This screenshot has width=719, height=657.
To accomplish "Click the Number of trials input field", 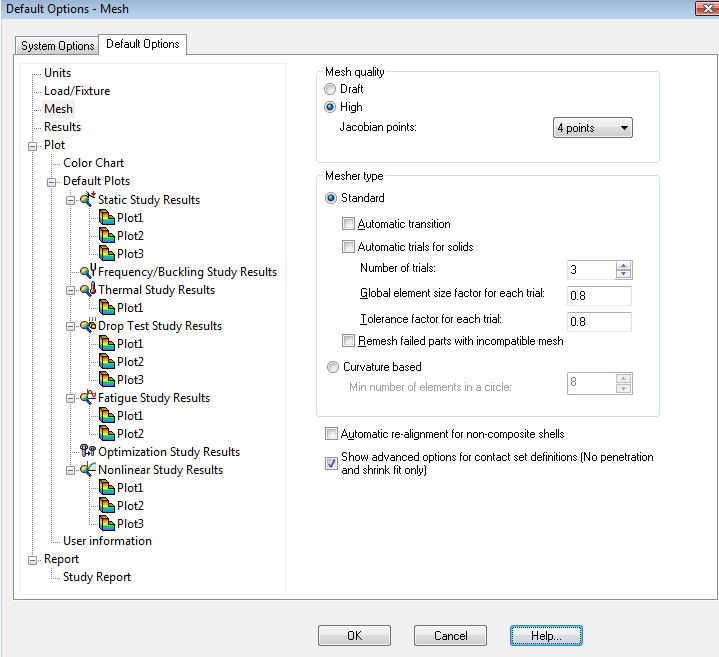I will pyautogui.click(x=592, y=270).
